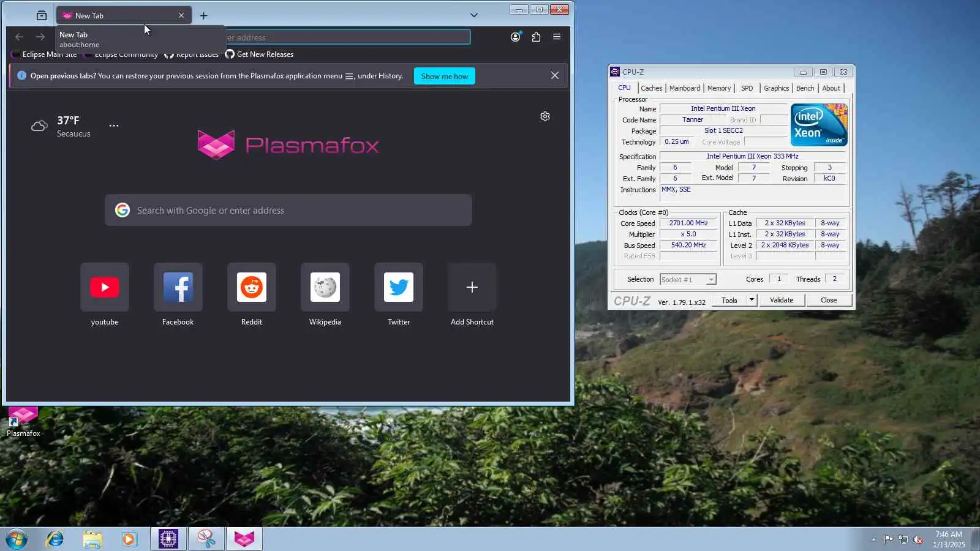The image size is (980, 551).
Task: Go back using the back arrow
Action: coord(20,37)
